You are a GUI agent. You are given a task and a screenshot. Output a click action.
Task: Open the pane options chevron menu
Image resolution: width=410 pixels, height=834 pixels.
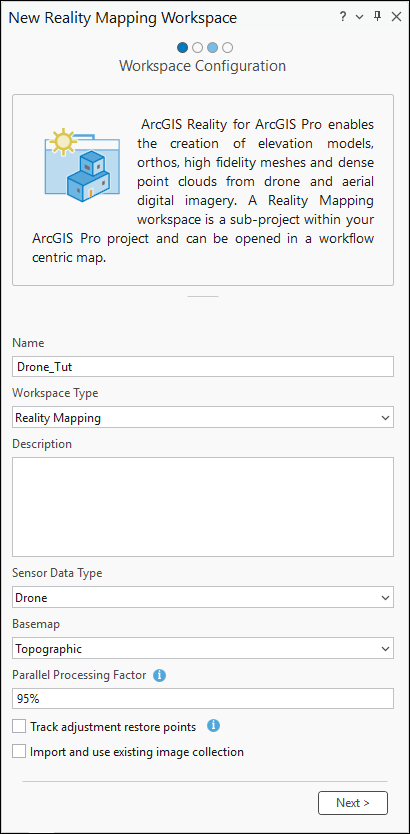tap(359, 18)
